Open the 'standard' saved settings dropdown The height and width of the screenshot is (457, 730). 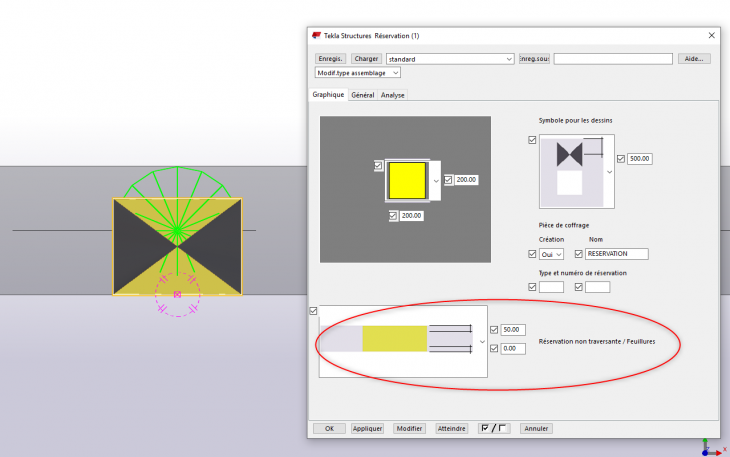tap(509, 59)
